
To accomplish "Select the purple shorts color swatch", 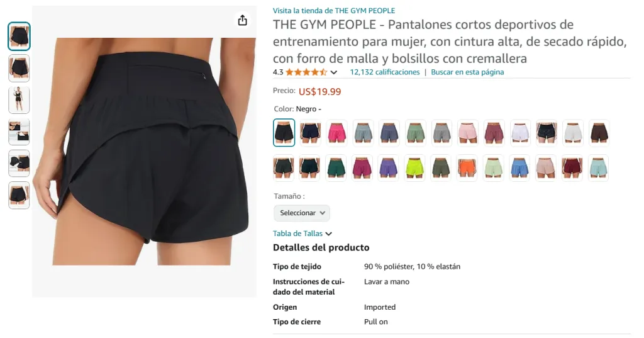I will tap(388, 168).
